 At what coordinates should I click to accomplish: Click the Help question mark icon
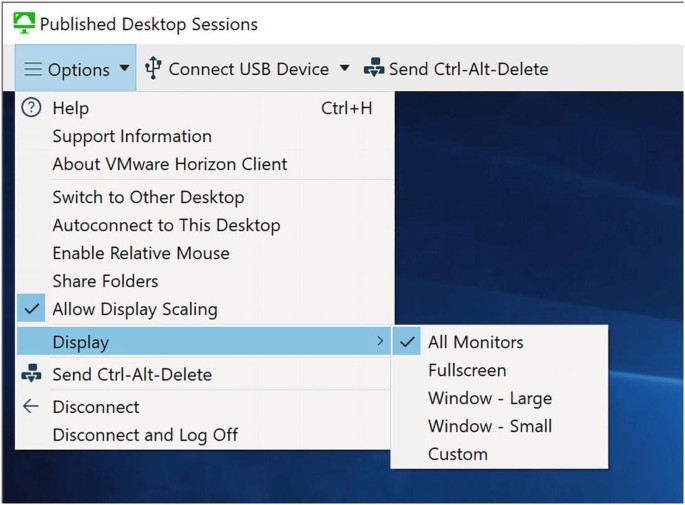[31, 108]
